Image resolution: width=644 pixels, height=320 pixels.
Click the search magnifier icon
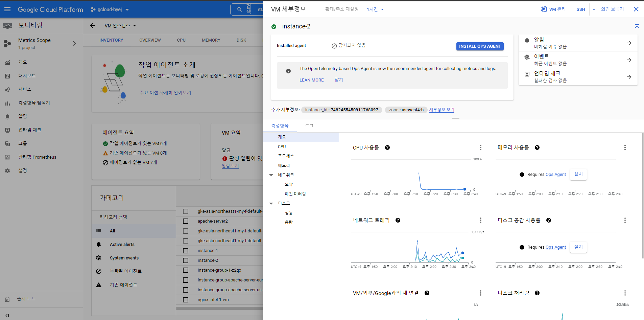tap(239, 9)
